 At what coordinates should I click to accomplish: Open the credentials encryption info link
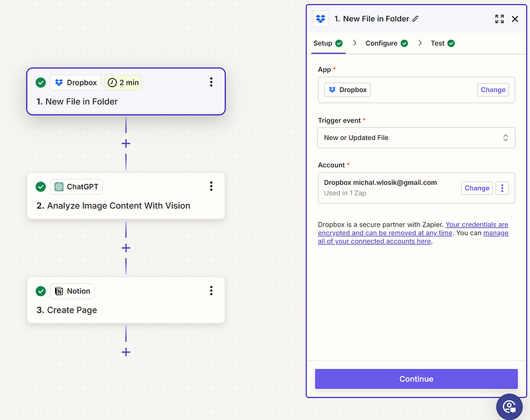pos(477,225)
